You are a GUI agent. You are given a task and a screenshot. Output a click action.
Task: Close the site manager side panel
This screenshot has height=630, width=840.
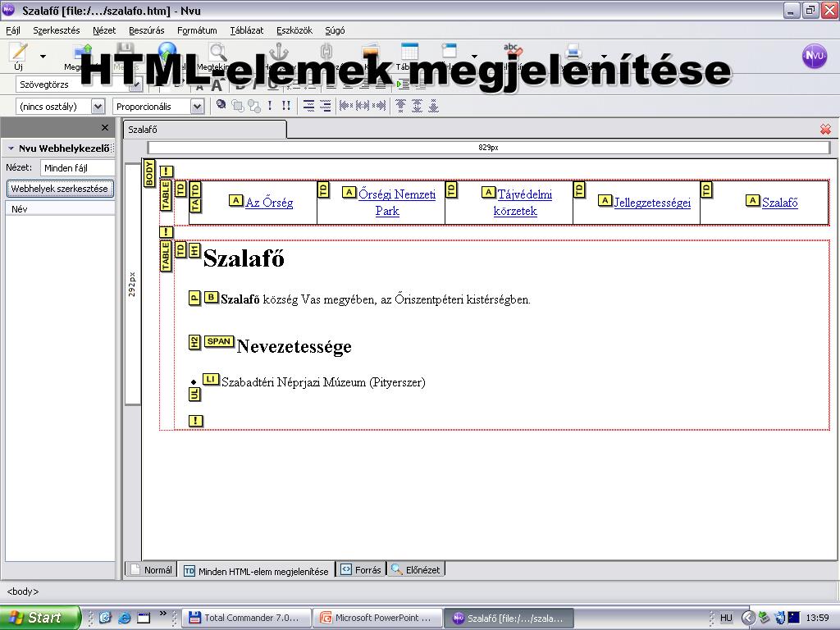click(105, 127)
